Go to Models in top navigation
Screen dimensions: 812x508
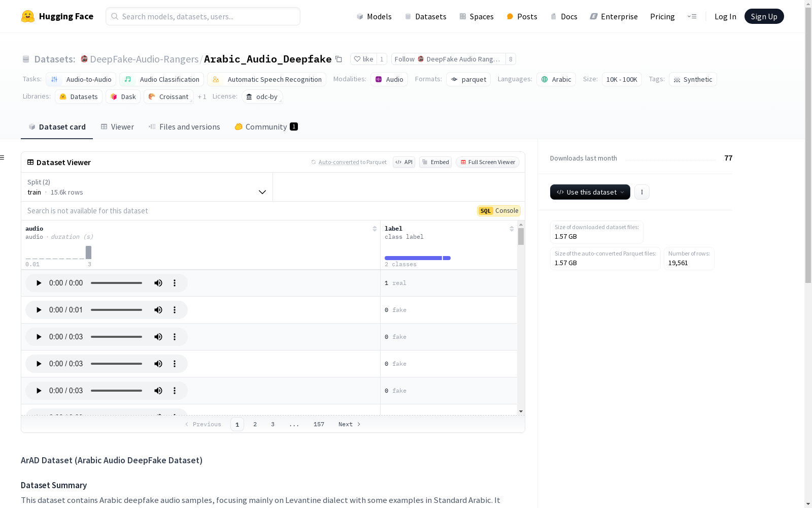pyautogui.click(x=374, y=16)
